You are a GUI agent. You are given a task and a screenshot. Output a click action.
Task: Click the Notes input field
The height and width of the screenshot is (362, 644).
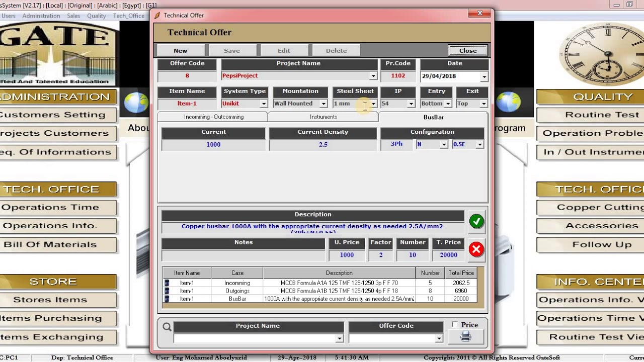point(244,255)
